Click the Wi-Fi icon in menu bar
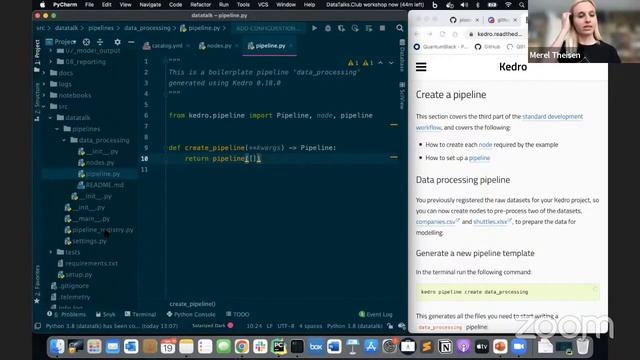 508,5
